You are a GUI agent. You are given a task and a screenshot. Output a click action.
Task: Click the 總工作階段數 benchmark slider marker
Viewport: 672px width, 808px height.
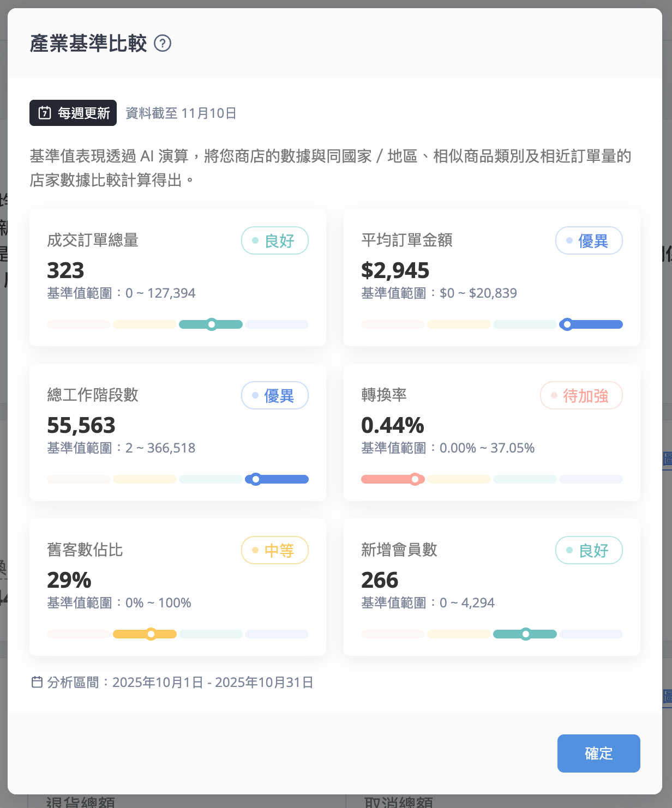click(256, 479)
